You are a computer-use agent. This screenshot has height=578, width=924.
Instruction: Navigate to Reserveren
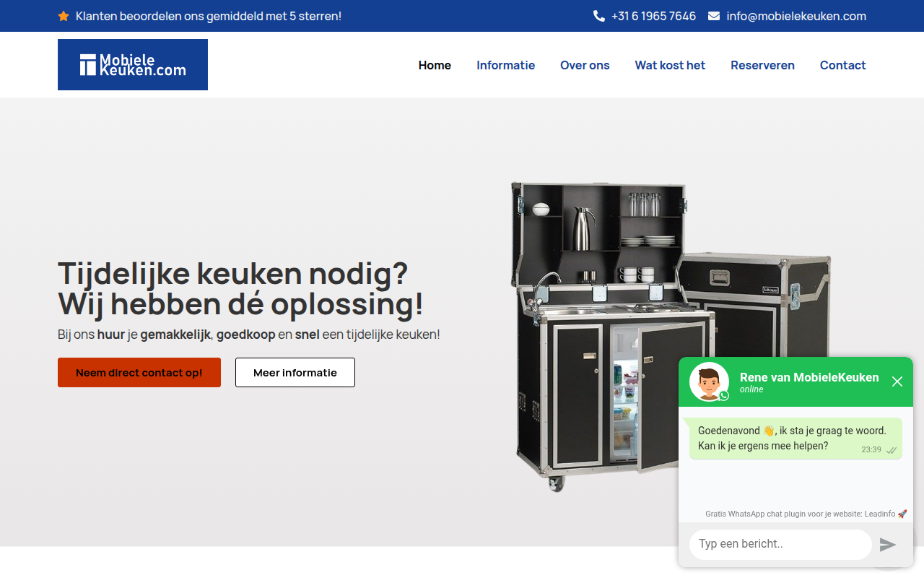point(762,65)
